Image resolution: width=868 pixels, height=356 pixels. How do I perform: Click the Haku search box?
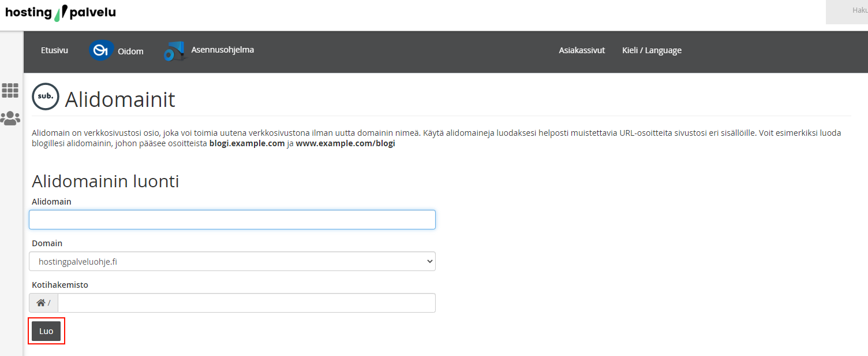(x=847, y=12)
